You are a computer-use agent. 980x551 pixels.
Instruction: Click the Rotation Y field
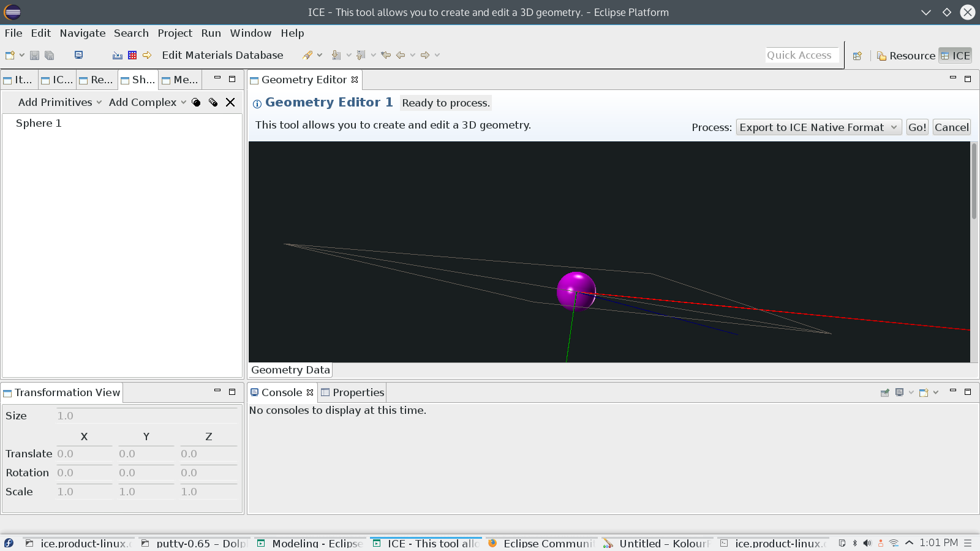[x=146, y=473]
